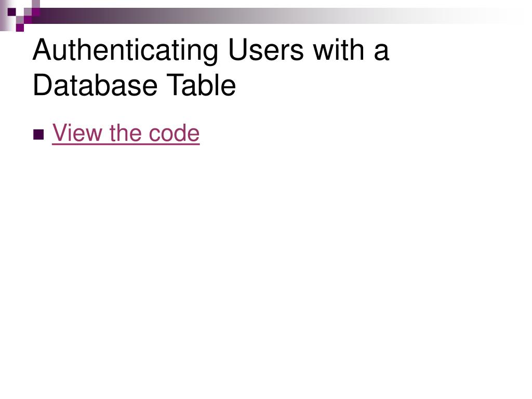Click the word 'with' in the slide title
Image resolution: width=532 pixels, height=399 pixels.
click(x=339, y=49)
